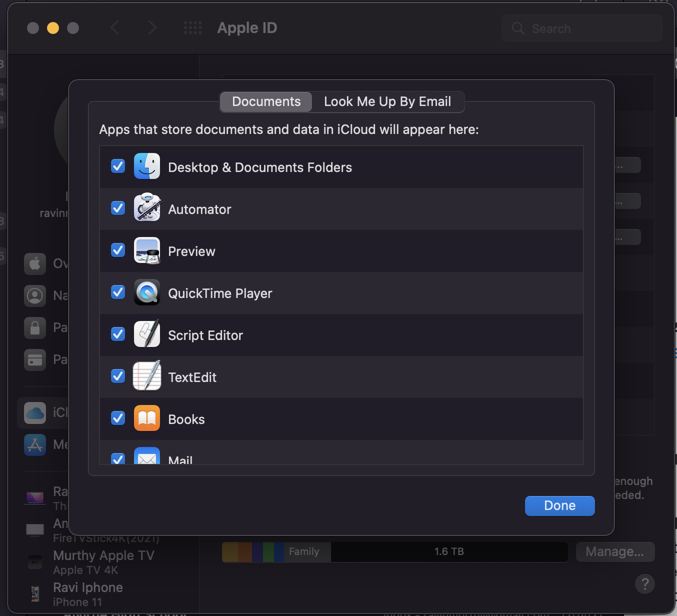This screenshot has height=616, width=677.
Task: Click the Automator robot icon
Action: (x=147, y=207)
